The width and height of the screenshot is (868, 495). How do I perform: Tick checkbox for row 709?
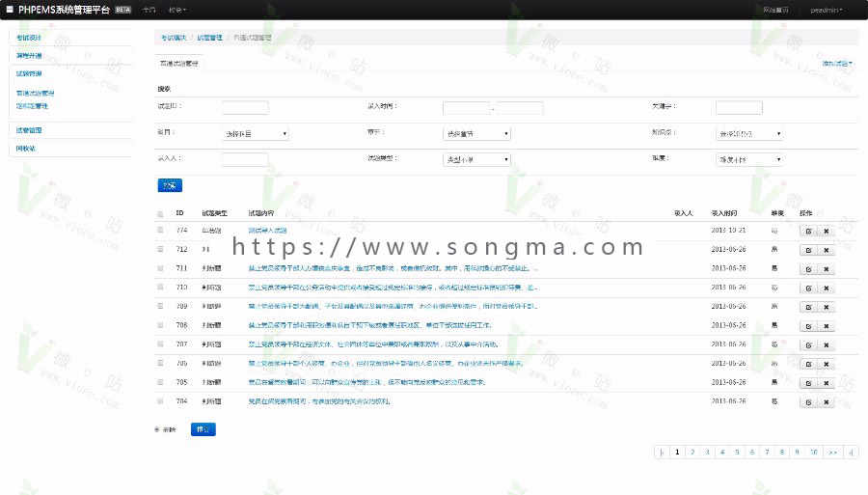coord(160,306)
